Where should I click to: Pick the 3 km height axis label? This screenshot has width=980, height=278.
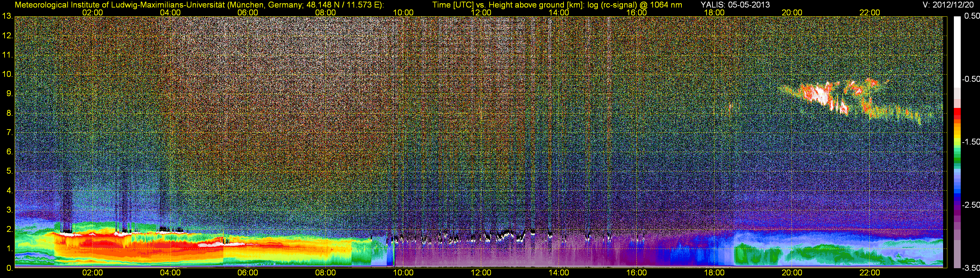(9, 210)
